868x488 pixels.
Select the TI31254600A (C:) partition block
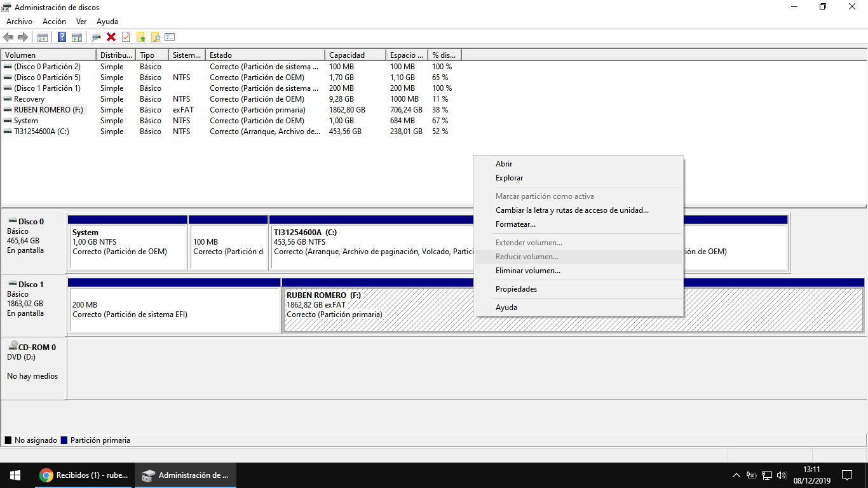coord(372,242)
